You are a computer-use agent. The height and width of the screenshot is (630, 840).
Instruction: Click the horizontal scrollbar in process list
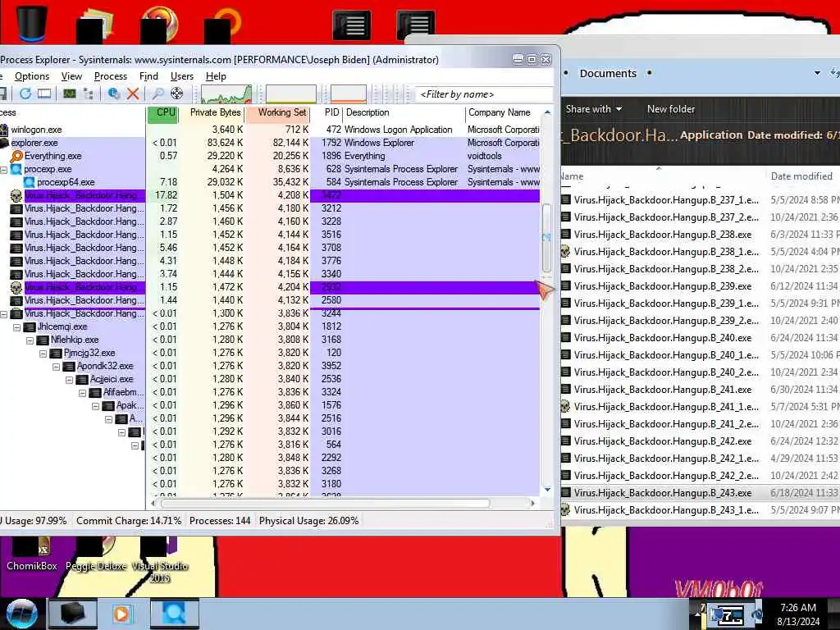(x=325, y=503)
